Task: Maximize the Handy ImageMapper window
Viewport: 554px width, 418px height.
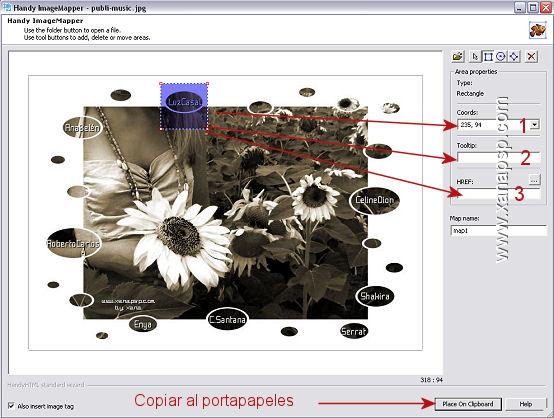Action: (x=533, y=7)
